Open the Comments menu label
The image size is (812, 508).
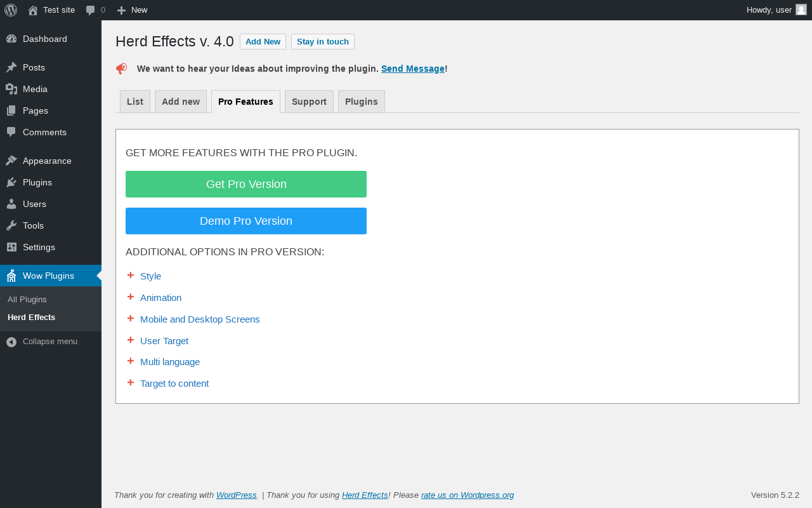tap(44, 132)
